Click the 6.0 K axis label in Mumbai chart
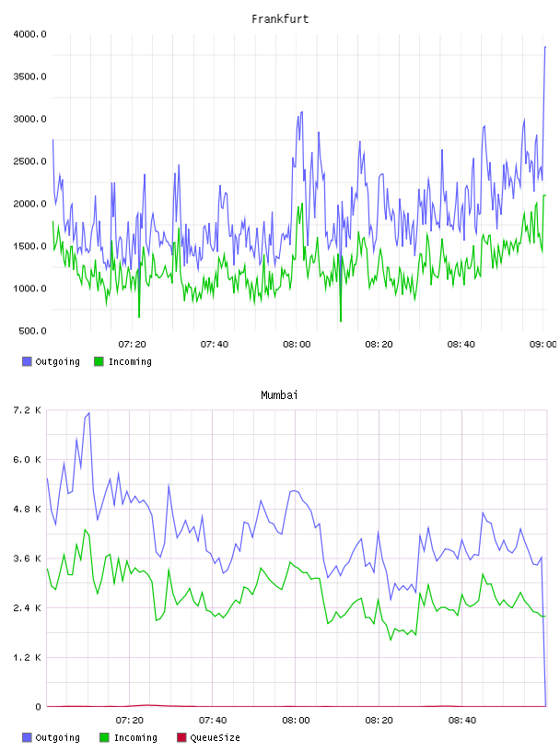Screen dimensions: 560x752 [x=27, y=460]
